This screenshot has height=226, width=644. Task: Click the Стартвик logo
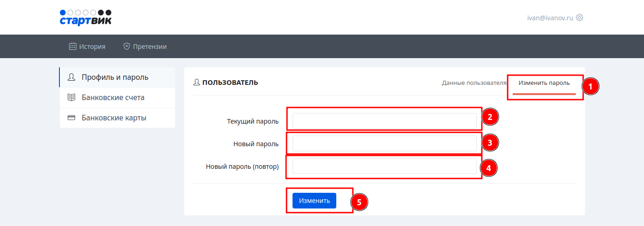coord(86,18)
